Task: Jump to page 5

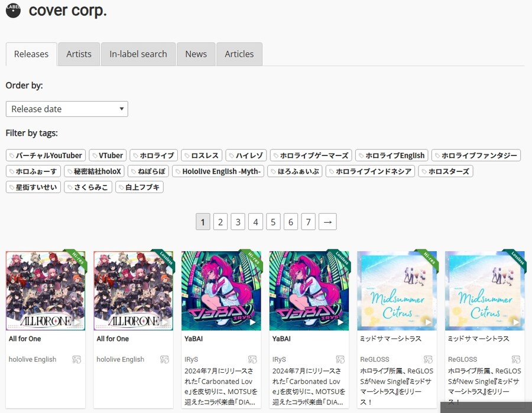Action: tap(273, 222)
